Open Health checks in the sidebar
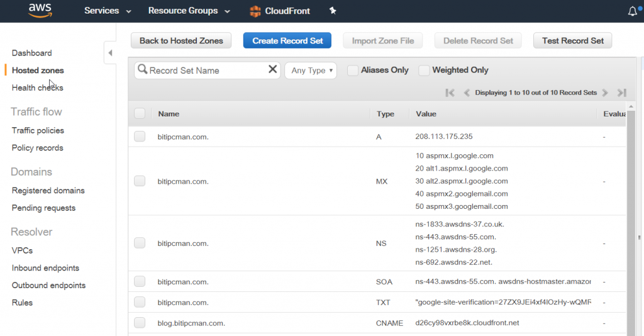This screenshot has height=336, width=644. 37,87
